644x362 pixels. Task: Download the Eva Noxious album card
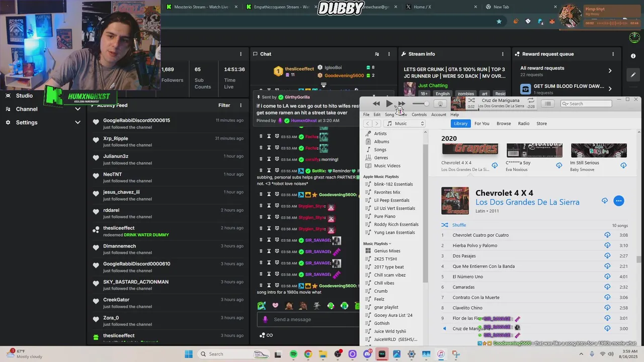(559, 165)
